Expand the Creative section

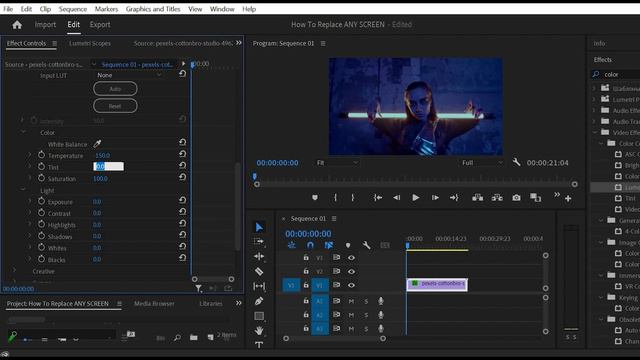point(15,271)
